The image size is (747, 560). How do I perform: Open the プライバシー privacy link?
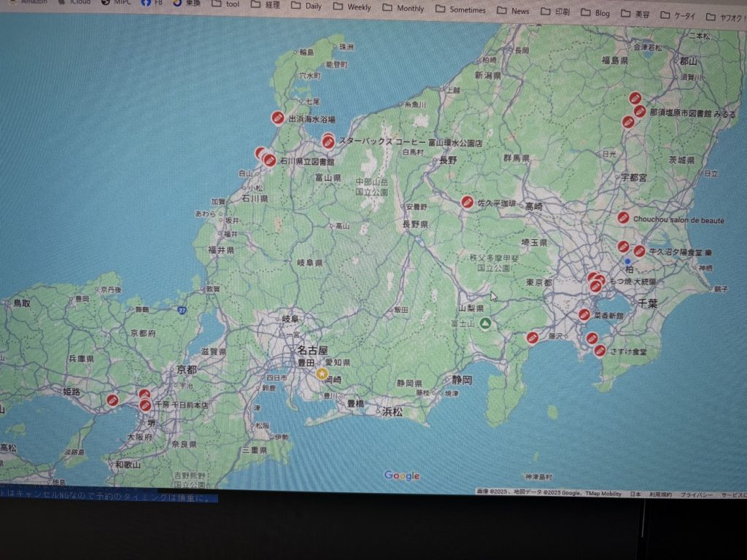[x=696, y=494]
